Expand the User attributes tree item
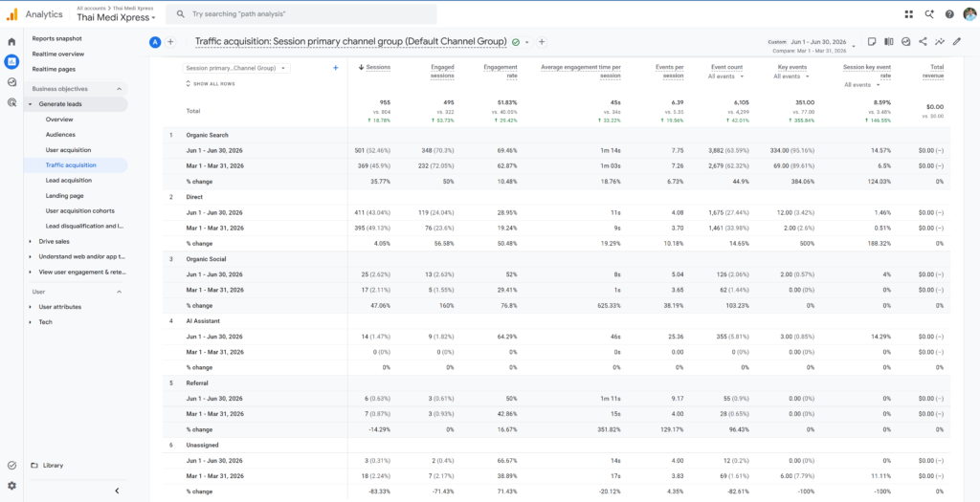Viewport: 980px width, 502px height. click(x=31, y=307)
